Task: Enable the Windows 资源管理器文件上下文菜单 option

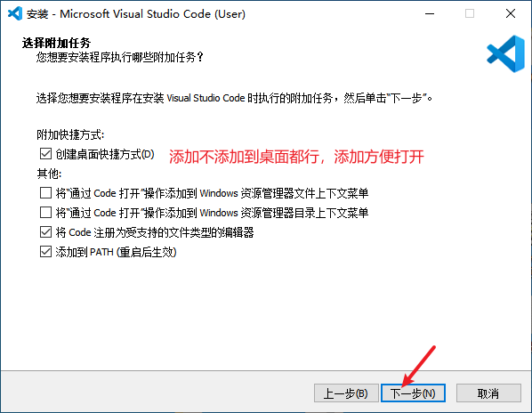Action: [45, 193]
